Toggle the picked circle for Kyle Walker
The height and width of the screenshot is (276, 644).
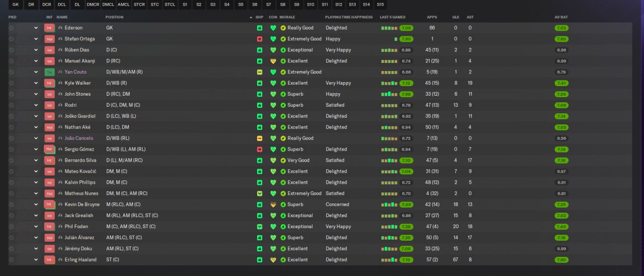12,83
